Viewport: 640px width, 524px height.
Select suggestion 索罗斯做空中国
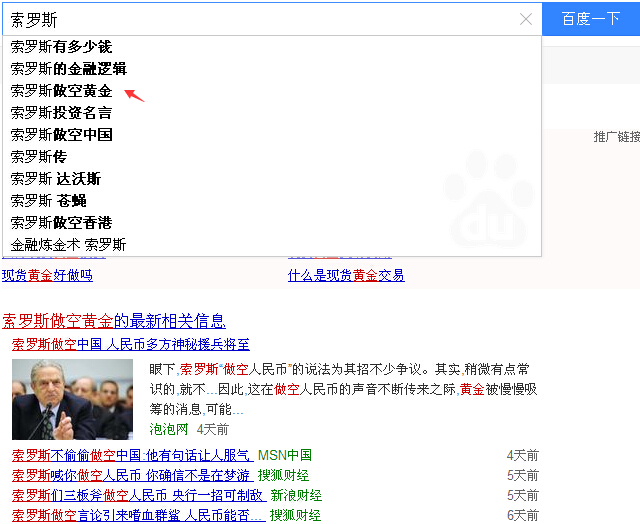point(272,135)
